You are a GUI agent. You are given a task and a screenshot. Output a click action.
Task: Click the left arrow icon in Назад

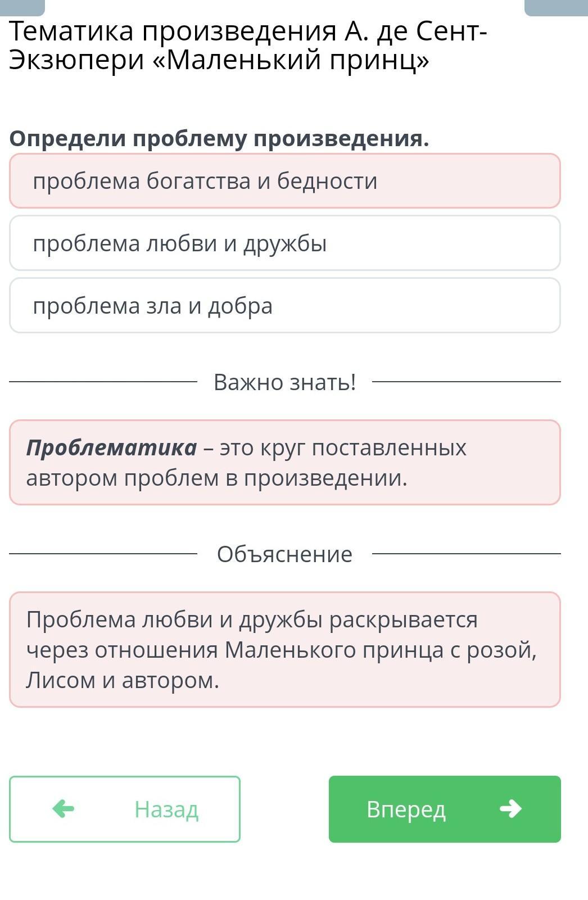pos(63,809)
